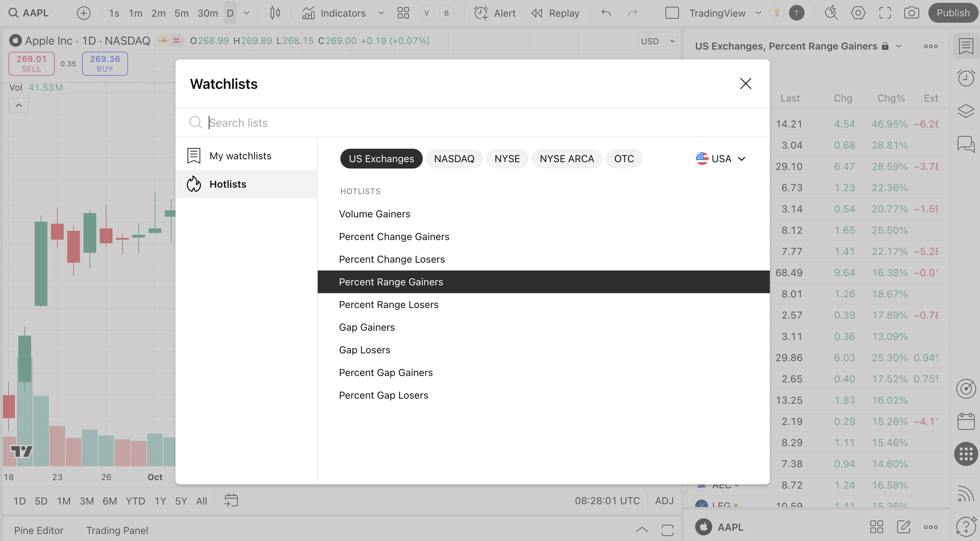Screen dimensions: 980x541
Task: Open the chart type candlestick icon
Action: pyautogui.click(x=275, y=13)
